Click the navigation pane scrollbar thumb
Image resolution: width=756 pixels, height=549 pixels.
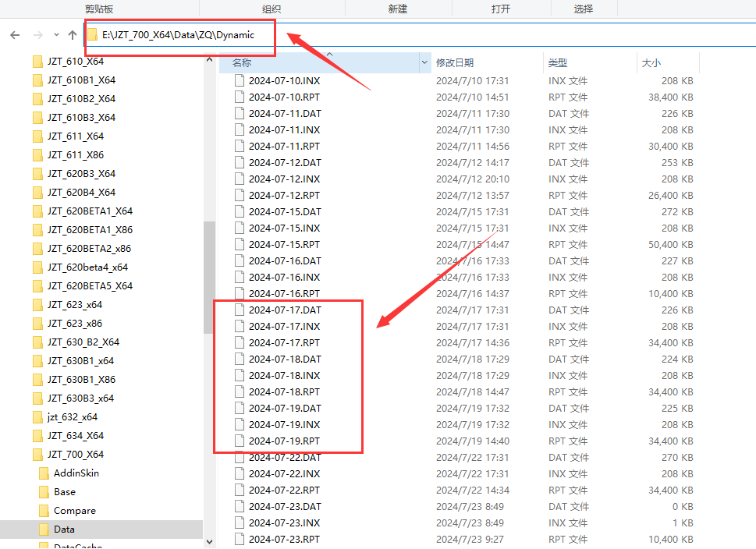(209, 278)
